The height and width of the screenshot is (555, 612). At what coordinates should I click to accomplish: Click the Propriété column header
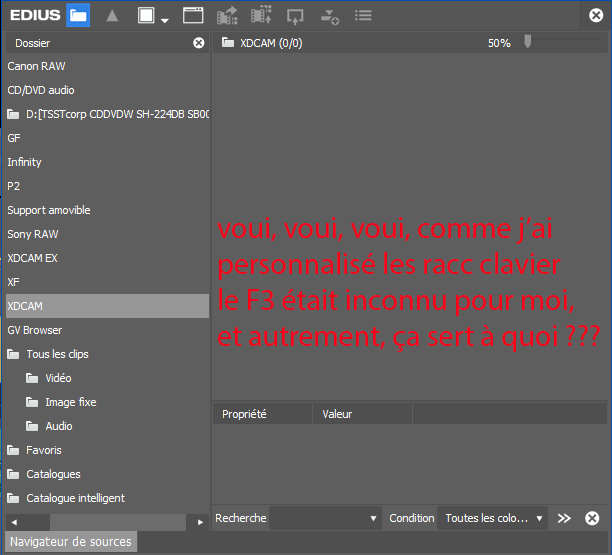pos(262,414)
